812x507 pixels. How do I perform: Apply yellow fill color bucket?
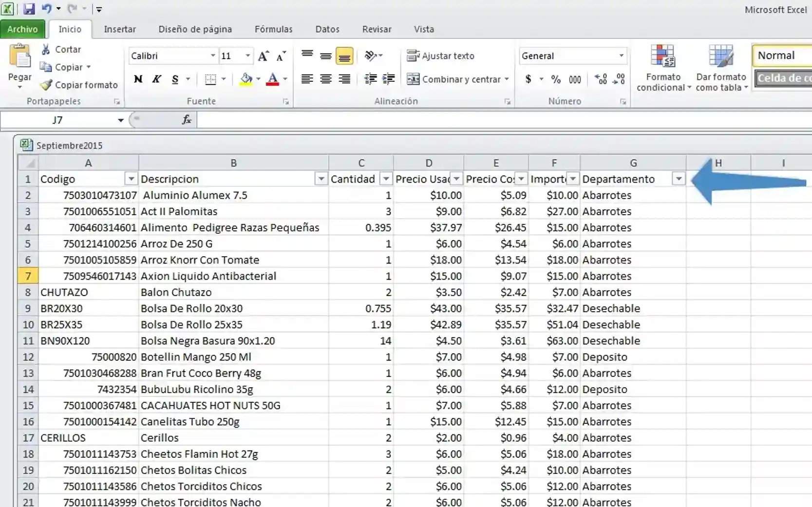point(246,79)
